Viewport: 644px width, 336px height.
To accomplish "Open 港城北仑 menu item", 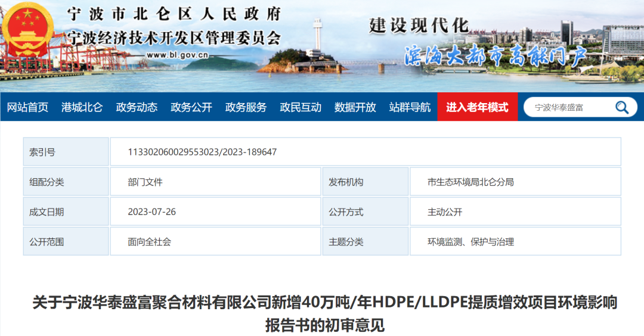I will click(82, 107).
